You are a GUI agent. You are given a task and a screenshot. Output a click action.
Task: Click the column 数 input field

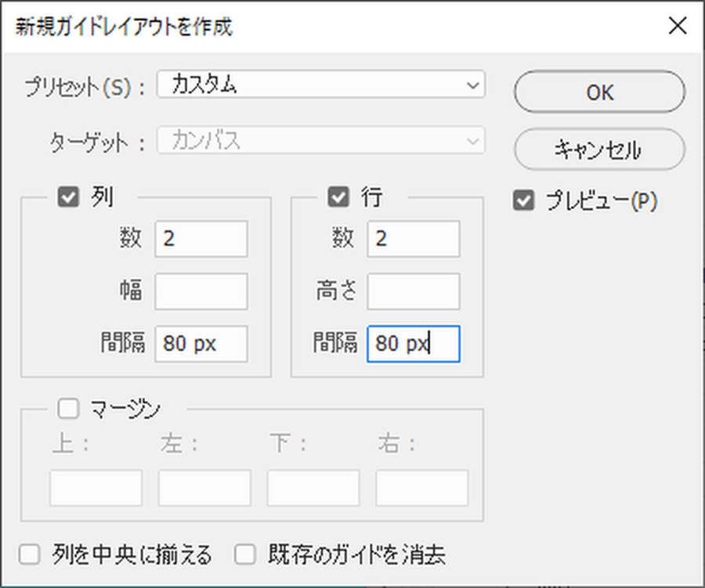tap(201, 239)
